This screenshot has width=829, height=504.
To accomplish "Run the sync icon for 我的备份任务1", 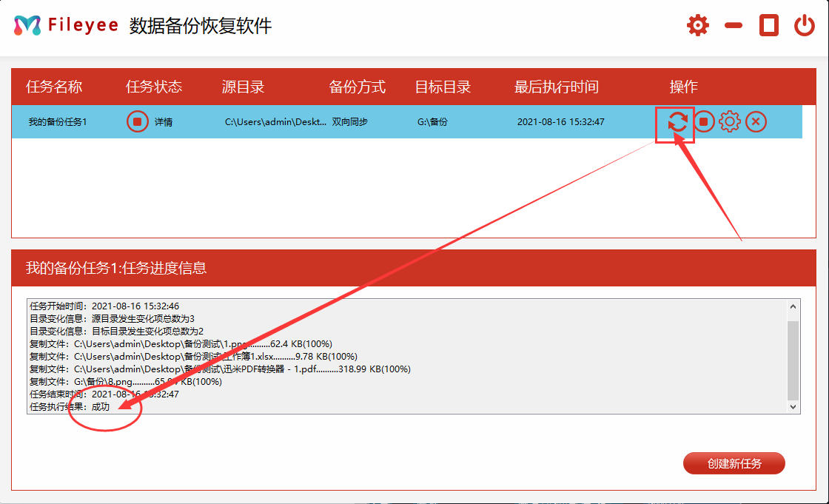I will pyautogui.click(x=677, y=122).
